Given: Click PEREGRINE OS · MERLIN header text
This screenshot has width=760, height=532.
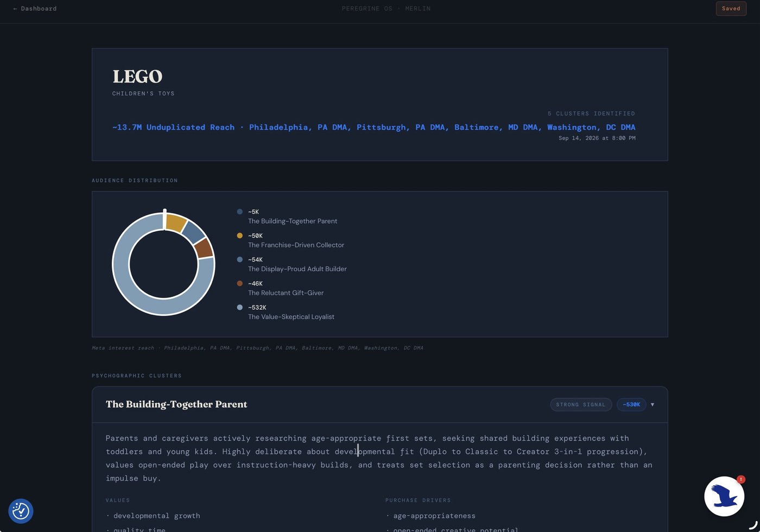Looking at the screenshot, I should click(x=386, y=9).
